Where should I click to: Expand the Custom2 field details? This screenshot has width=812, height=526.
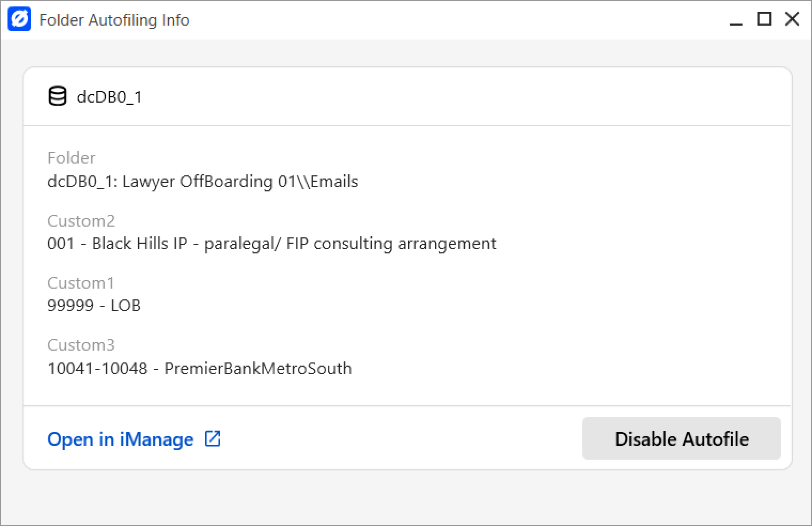81,221
